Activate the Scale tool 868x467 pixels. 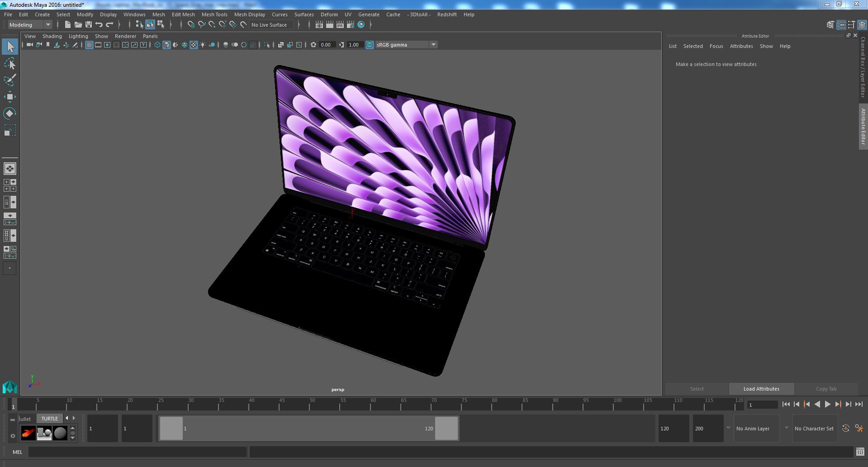(x=10, y=130)
